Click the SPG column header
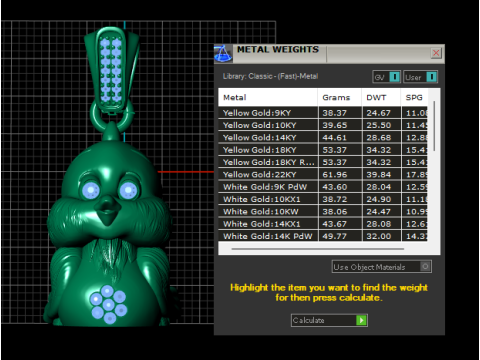480x360 pixels. (414, 98)
